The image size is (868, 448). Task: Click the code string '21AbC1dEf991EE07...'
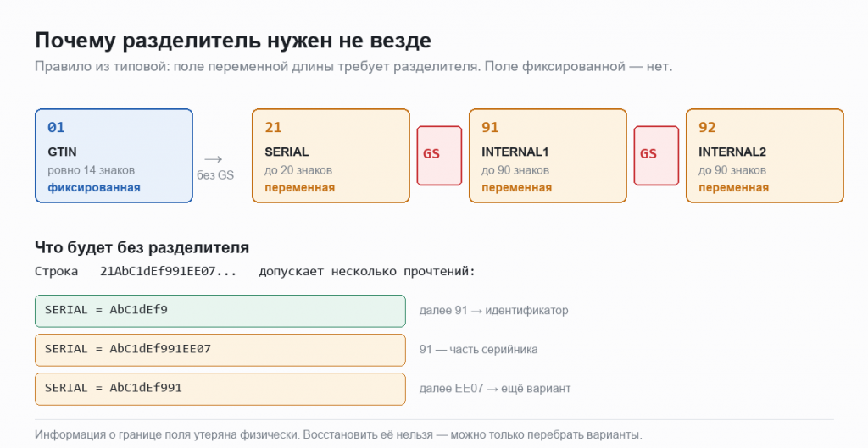click(x=169, y=272)
